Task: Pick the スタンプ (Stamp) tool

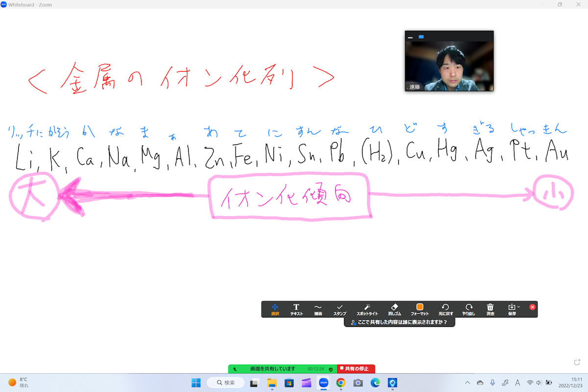Action: (340, 309)
